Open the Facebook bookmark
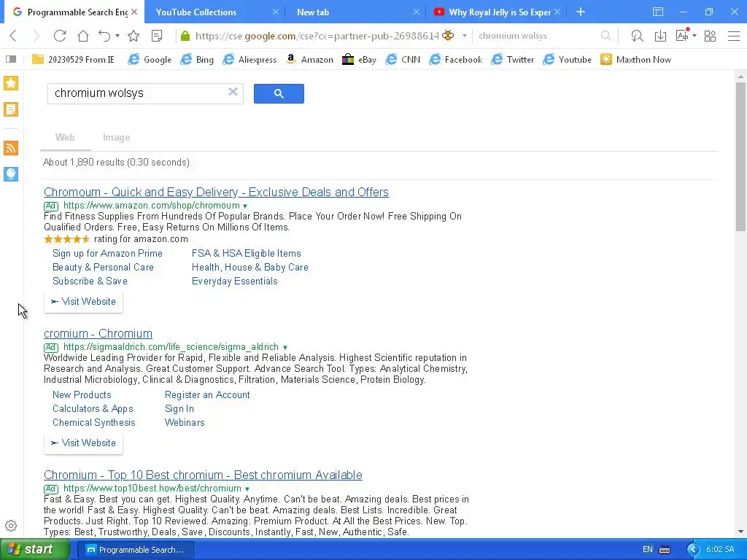 click(455, 60)
